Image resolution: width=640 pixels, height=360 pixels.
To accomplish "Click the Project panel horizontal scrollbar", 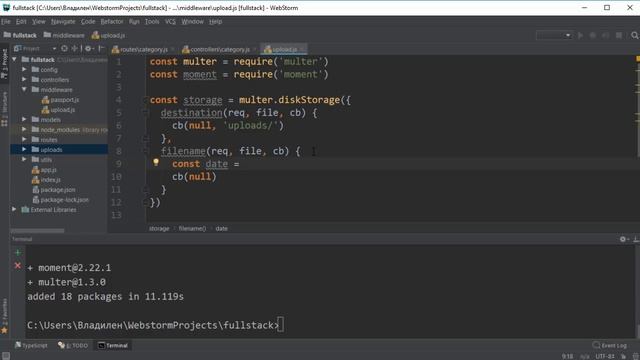I will [x=37, y=231].
